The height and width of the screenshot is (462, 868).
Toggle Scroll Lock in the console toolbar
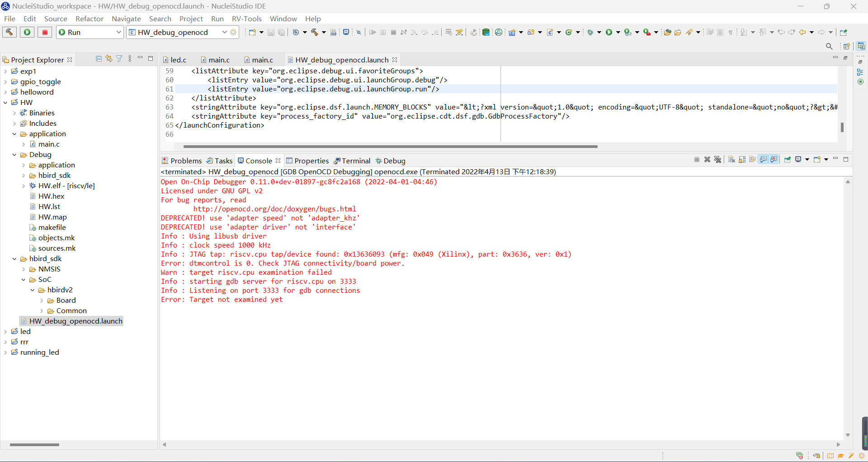click(742, 160)
